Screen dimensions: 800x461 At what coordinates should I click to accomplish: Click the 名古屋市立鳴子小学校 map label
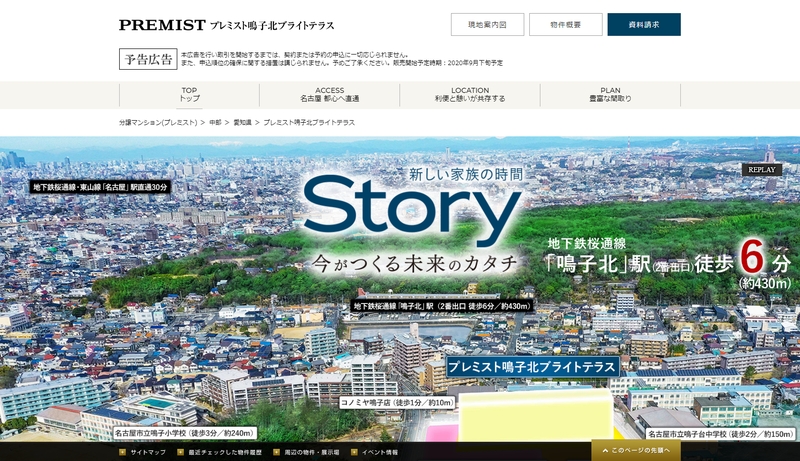tap(184, 433)
